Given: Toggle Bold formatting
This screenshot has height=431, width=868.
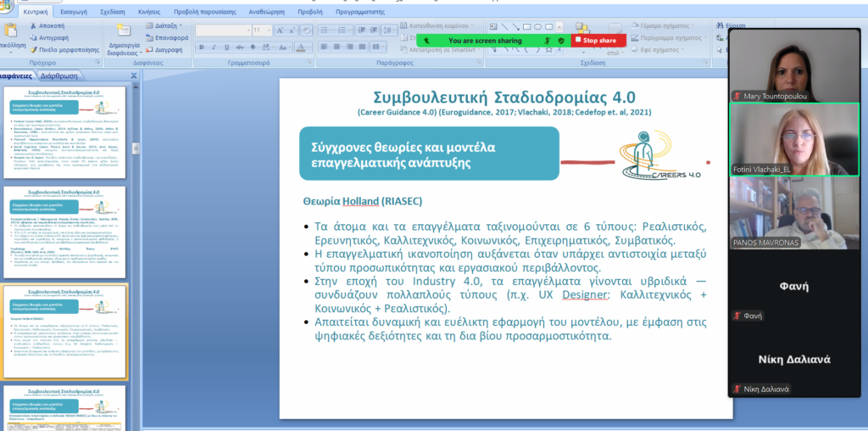Looking at the screenshot, I should coord(202,48).
